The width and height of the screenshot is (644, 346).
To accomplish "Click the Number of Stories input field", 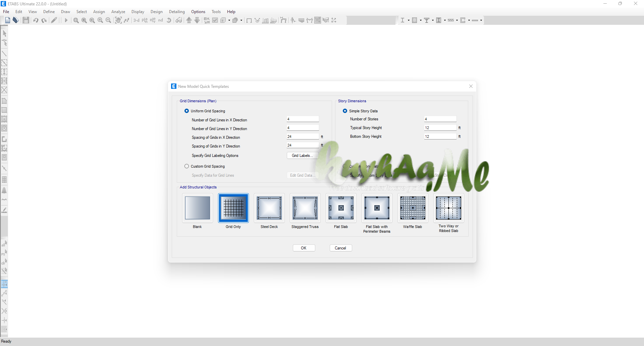I will (440, 119).
